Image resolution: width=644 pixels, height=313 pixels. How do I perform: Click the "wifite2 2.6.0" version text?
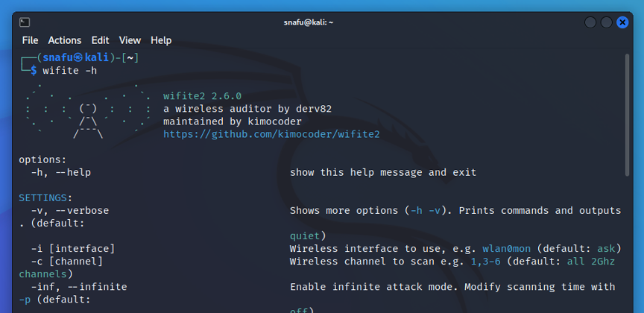click(x=202, y=96)
